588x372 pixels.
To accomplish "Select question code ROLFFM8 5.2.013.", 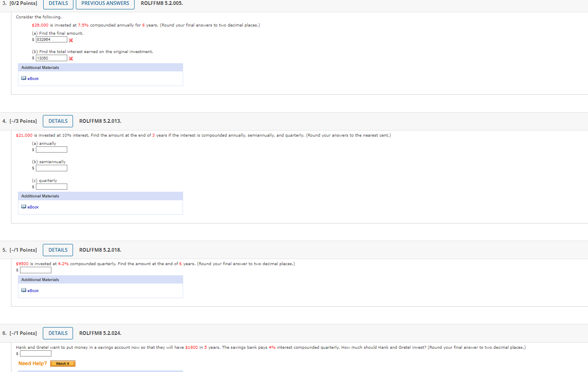I will (100, 121).
